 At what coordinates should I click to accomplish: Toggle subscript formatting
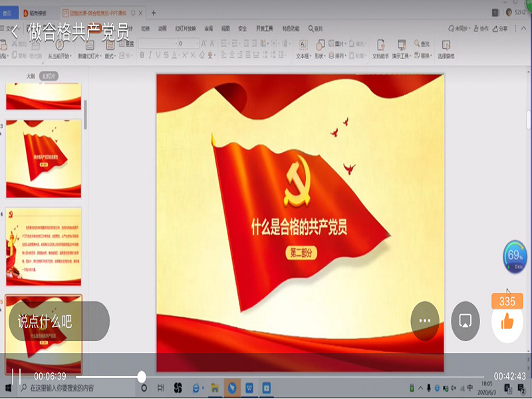(193, 55)
